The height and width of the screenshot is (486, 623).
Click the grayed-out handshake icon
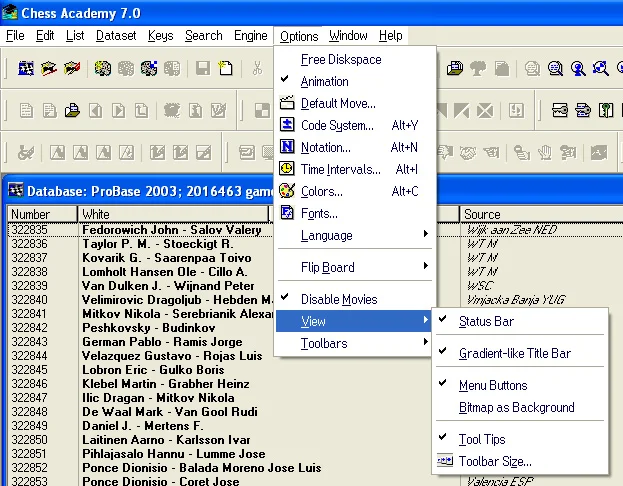tap(468, 152)
